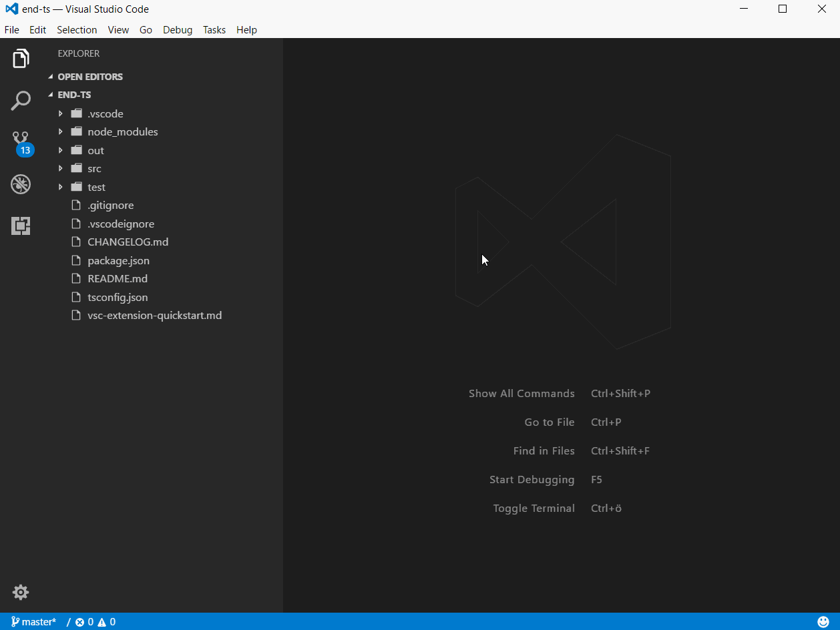This screenshot has height=630, width=840.
Task: Open the package.json file
Action: point(118,260)
